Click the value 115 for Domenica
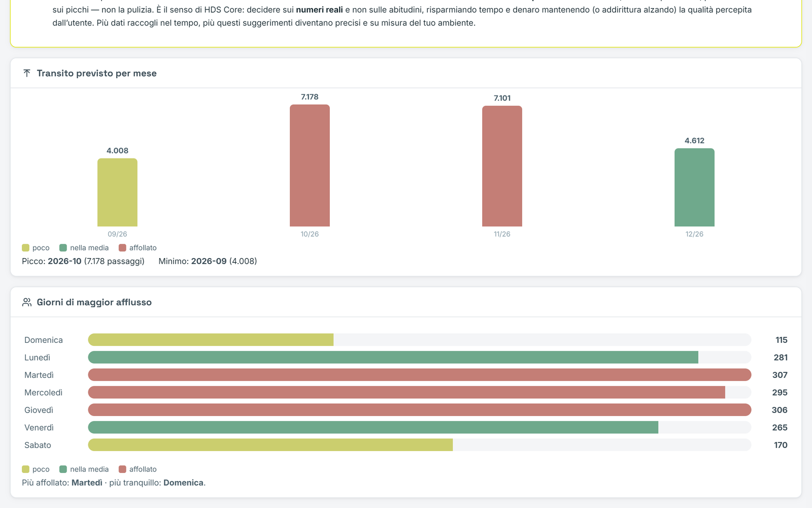812x508 pixels. (x=782, y=340)
